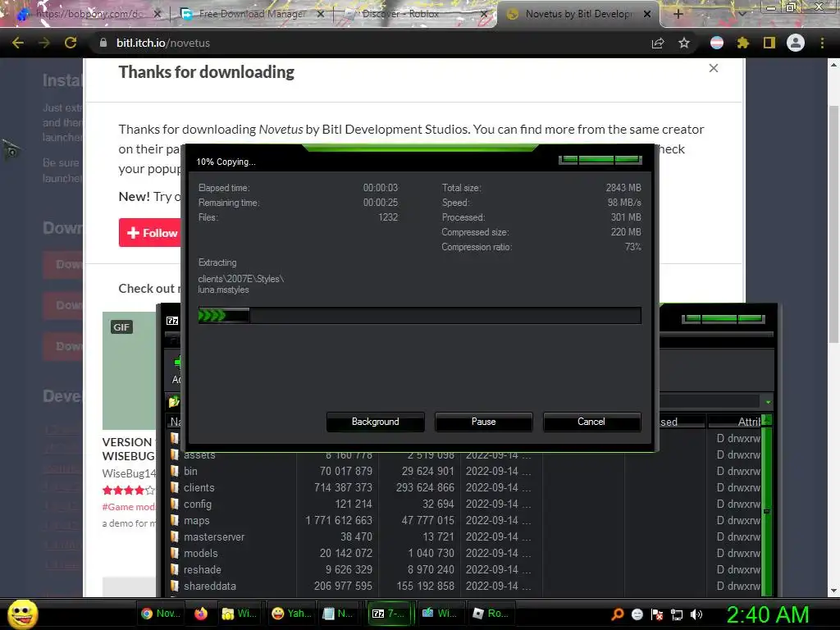Viewport: 840px width, 630px height.
Task: Select the shareddata folder in 7-Zip
Action: [x=464, y=586]
